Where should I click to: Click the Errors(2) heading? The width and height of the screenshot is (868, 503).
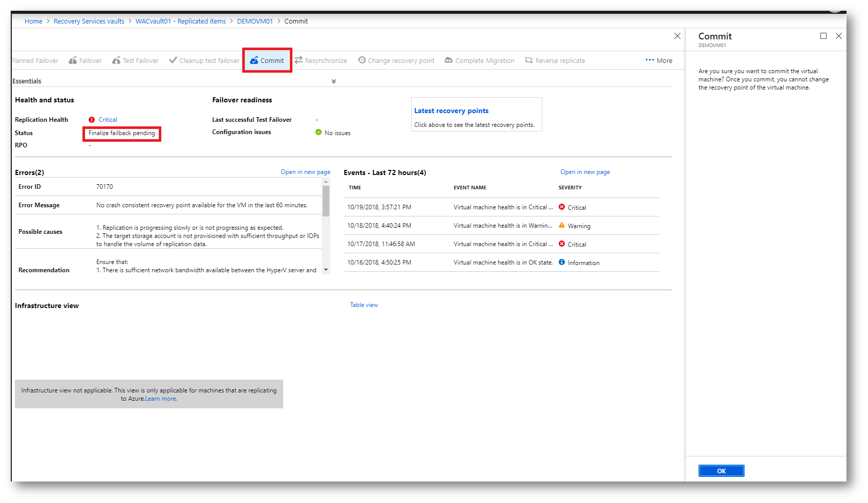(30, 172)
